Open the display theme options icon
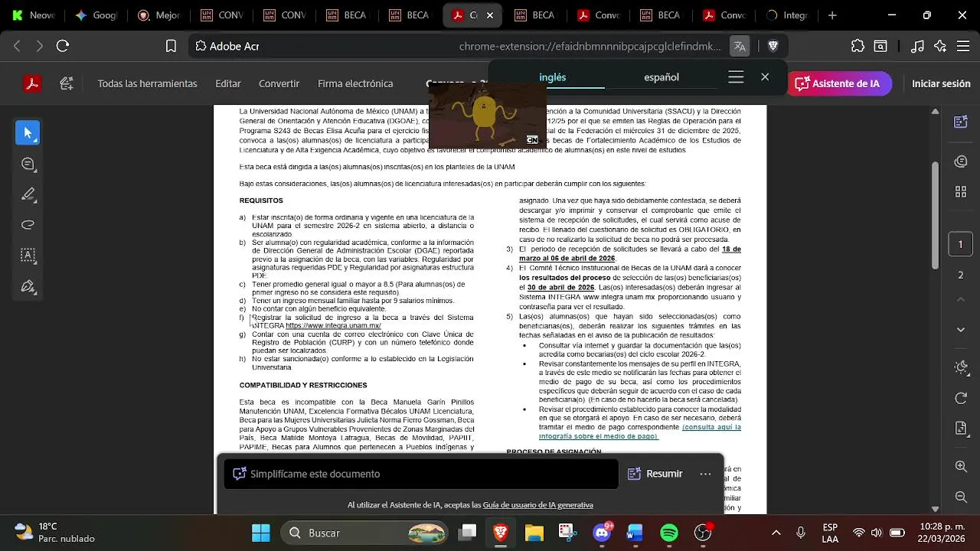Screen dimensions: 980x551 coord(961,367)
